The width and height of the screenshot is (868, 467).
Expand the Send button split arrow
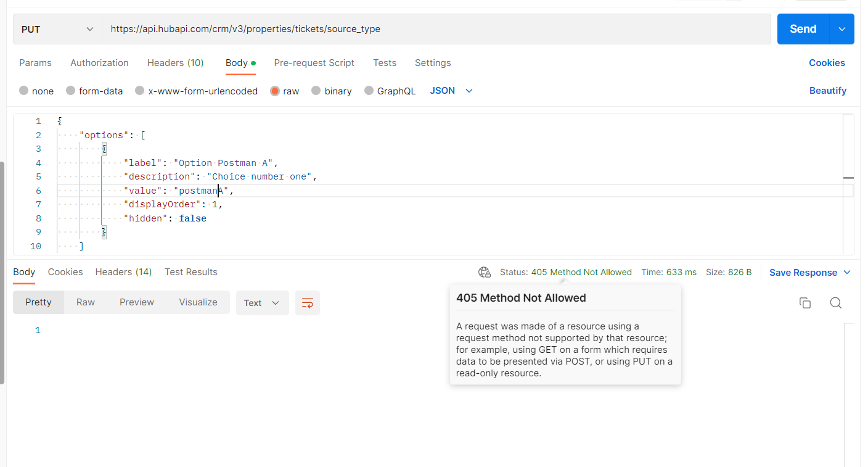coord(842,28)
